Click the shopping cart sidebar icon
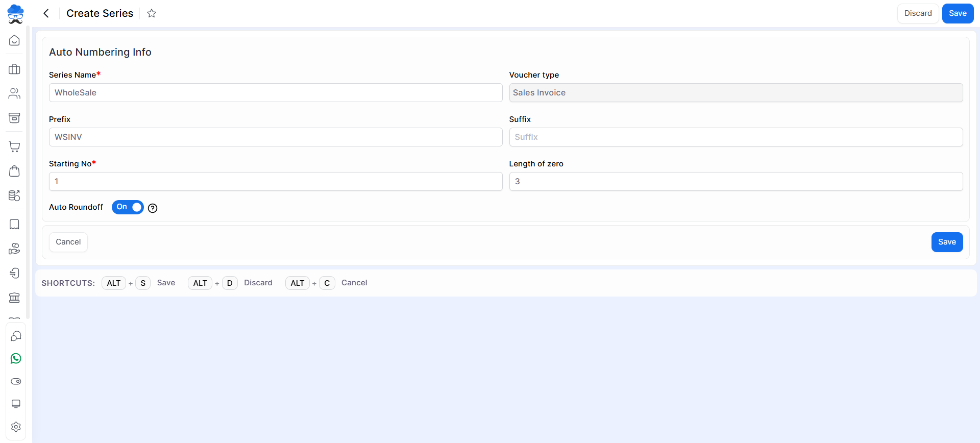The width and height of the screenshot is (980, 443). (14, 146)
